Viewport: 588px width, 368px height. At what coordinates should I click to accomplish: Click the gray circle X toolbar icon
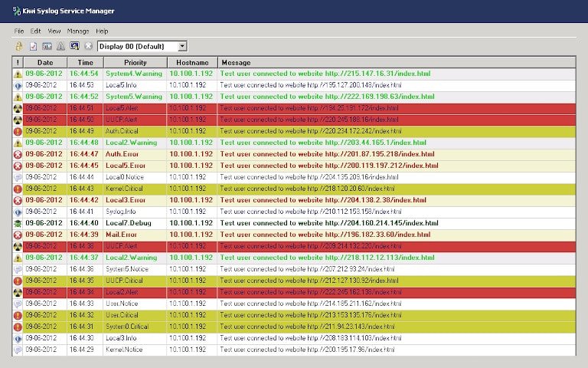[89, 46]
